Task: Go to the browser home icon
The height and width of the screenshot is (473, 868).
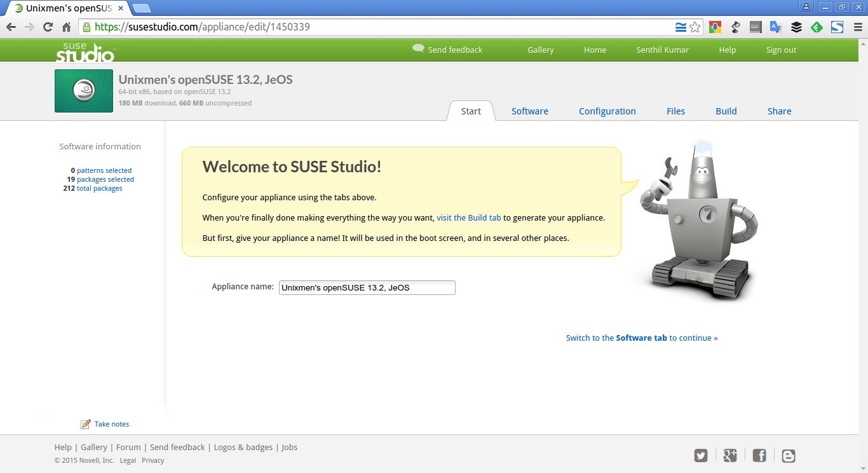Action: point(66,27)
